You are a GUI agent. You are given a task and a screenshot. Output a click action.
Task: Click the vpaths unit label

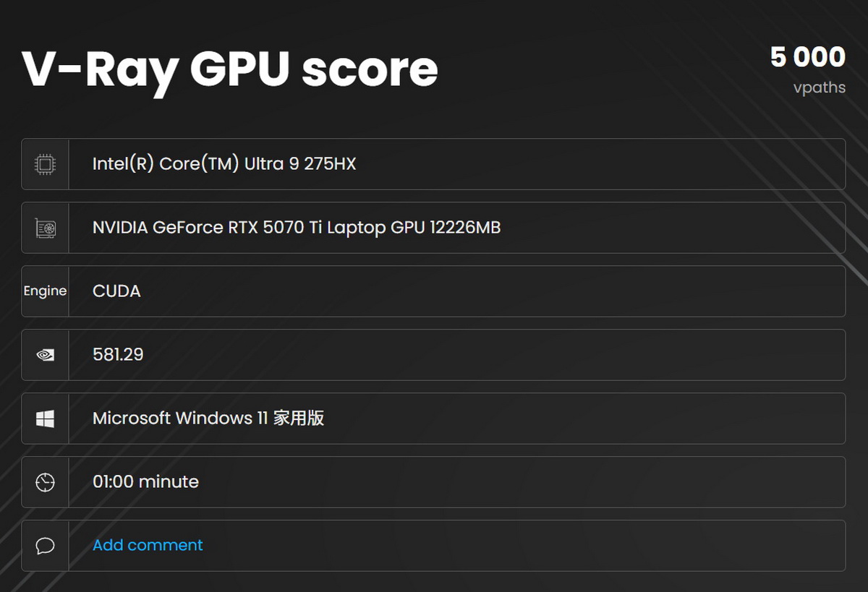[819, 87]
